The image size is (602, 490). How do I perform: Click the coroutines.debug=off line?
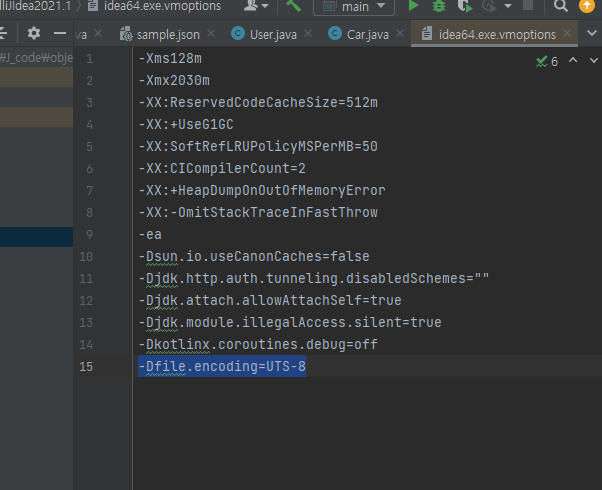coord(258,344)
